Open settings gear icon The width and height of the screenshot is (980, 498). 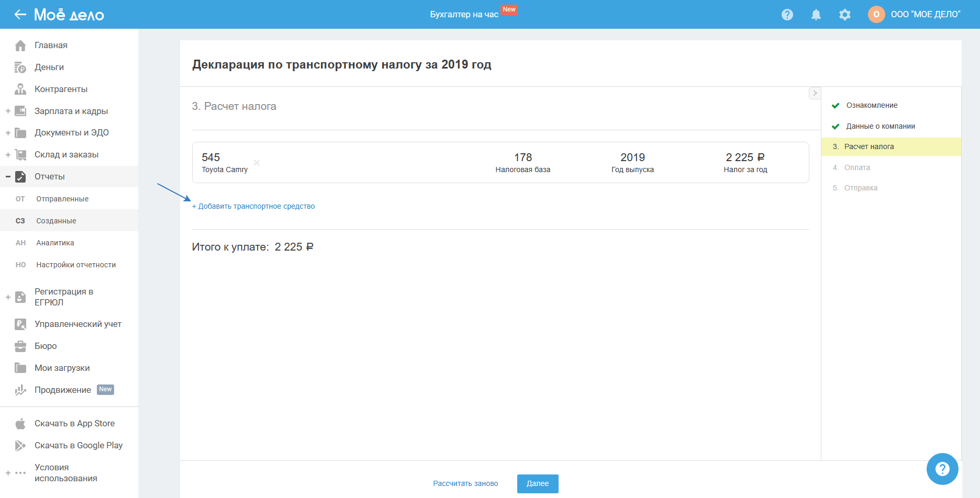pyautogui.click(x=845, y=15)
